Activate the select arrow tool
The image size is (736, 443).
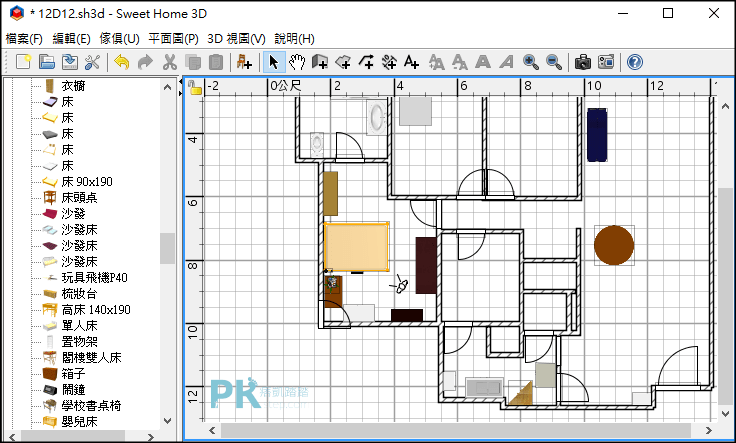[274, 61]
